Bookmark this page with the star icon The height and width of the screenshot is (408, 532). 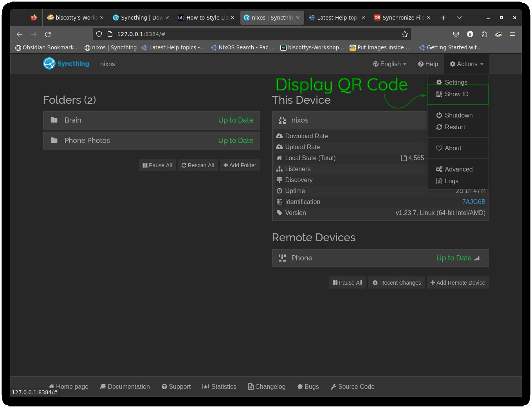click(405, 34)
